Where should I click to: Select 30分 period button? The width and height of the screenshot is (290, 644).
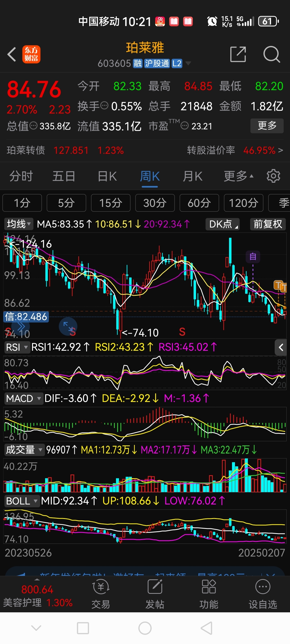(155, 203)
